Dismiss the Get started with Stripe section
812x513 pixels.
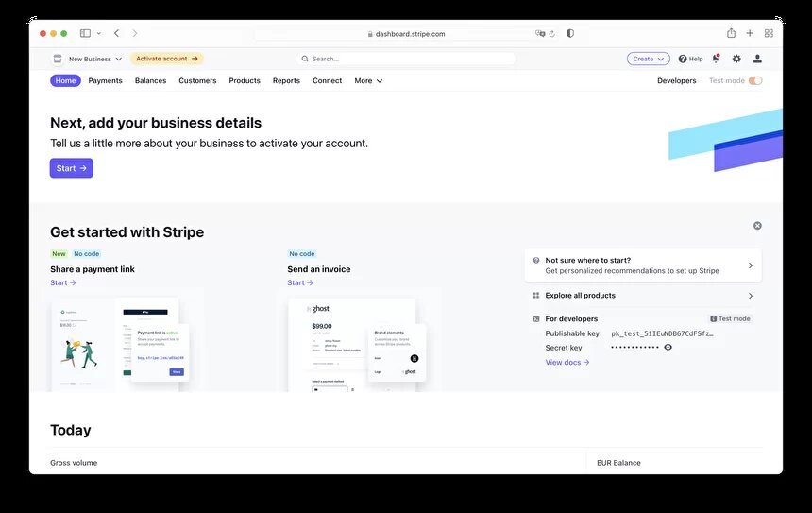click(757, 226)
